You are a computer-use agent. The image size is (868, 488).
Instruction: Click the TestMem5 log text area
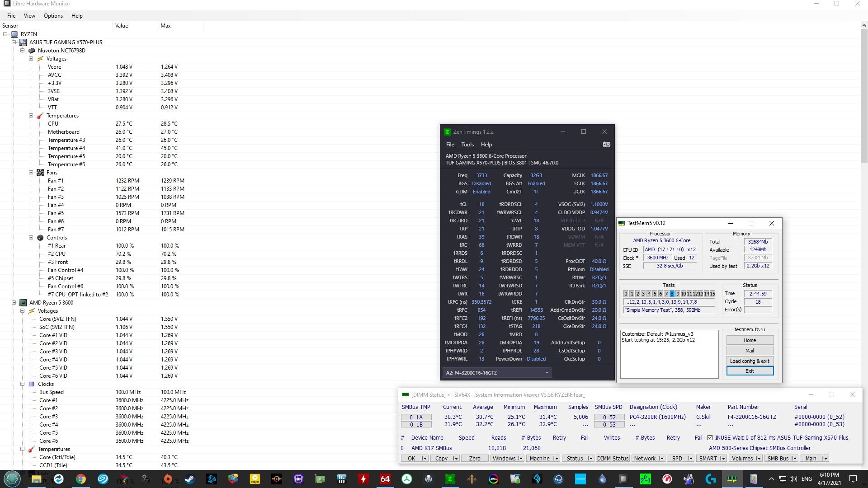(x=669, y=354)
